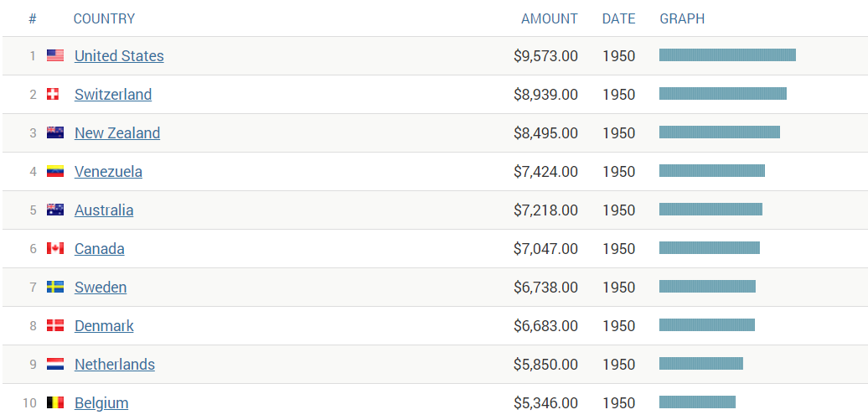This screenshot has width=868, height=420.
Task: Click the United States flag icon
Action: [55, 55]
